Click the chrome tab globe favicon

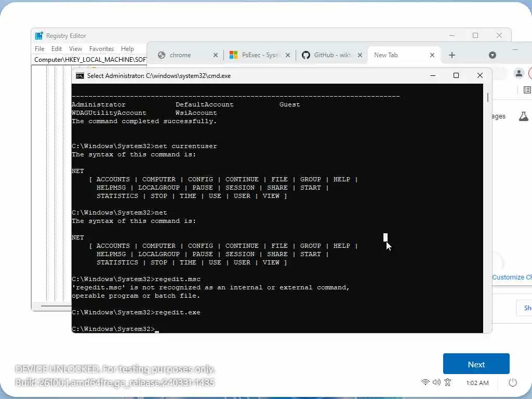pos(162,55)
